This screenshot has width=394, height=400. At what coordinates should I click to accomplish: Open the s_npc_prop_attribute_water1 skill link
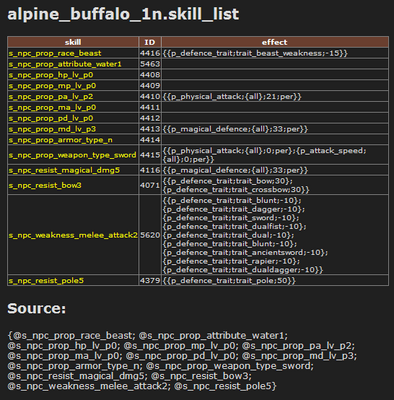pos(65,64)
